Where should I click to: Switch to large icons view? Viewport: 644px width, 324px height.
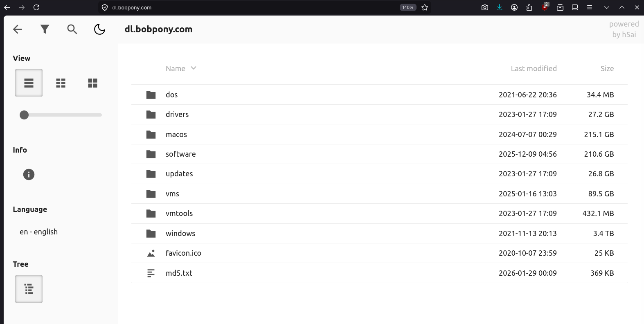[x=92, y=83]
